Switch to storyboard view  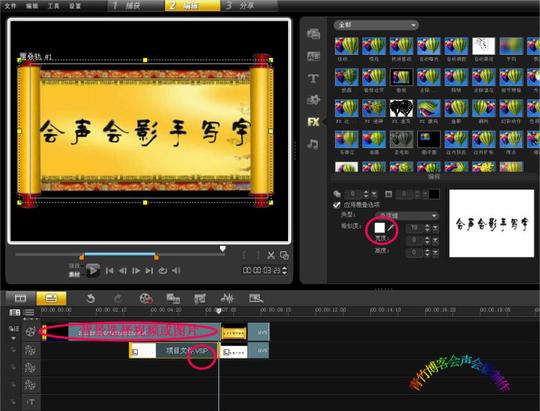[x=21, y=298]
